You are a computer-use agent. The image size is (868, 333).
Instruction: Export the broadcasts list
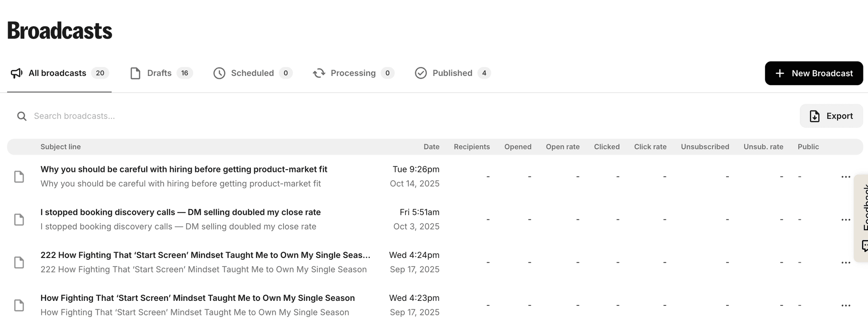tap(831, 116)
